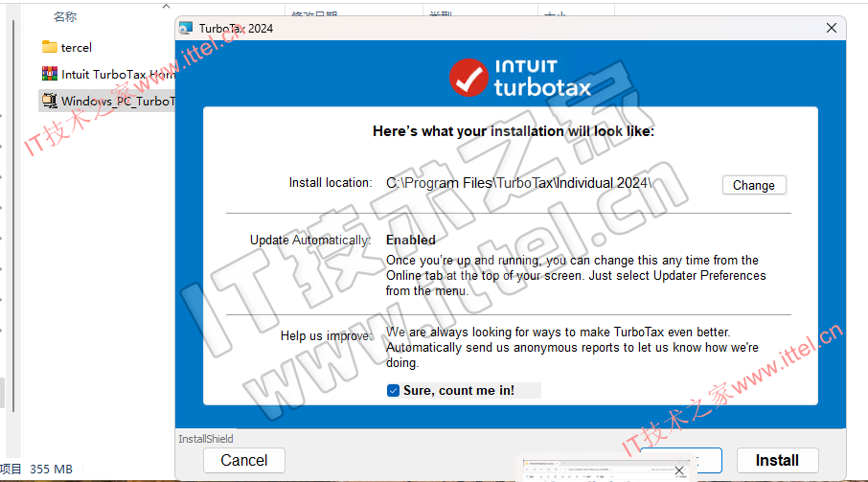Screen dimensions: 868x482
Task: Click the 'Here's what your installation will look like' heading
Action: point(514,131)
